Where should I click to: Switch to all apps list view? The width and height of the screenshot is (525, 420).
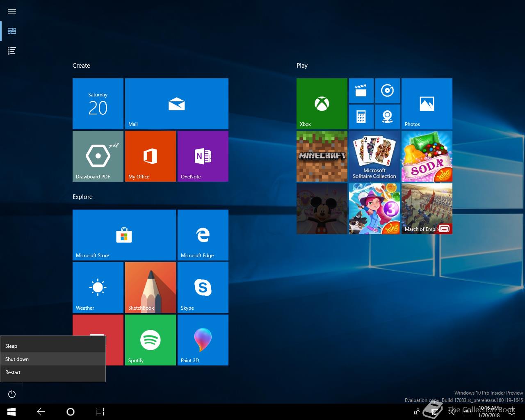12,51
